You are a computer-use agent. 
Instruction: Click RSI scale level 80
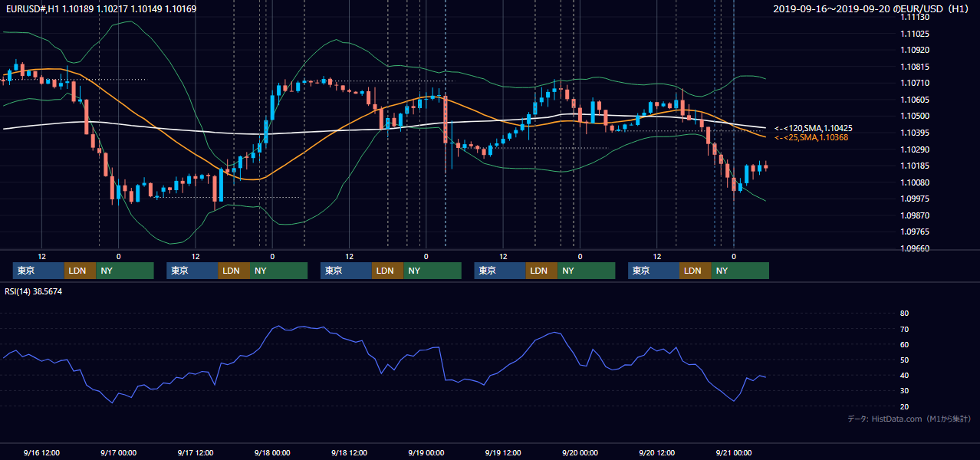(905, 314)
